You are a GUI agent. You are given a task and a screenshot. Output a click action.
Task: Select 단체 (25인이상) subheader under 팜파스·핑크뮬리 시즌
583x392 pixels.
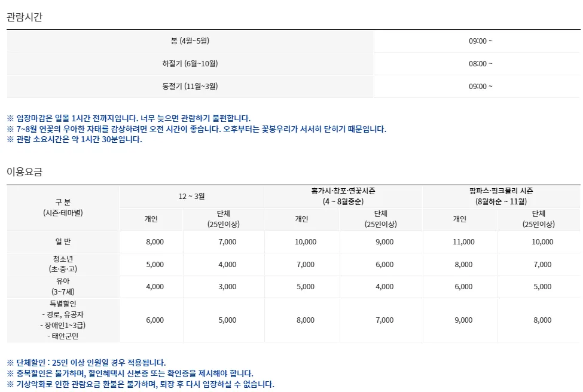pyautogui.click(x=539, y=219)
